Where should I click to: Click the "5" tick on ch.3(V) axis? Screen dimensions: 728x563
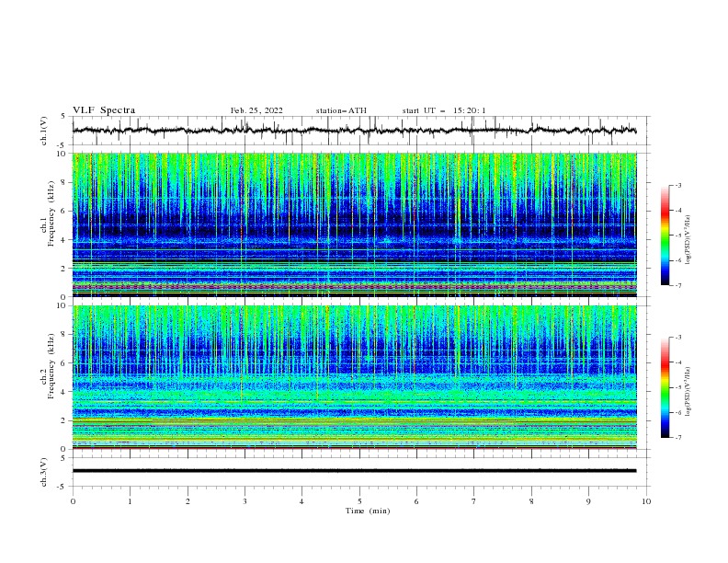[x=63, y=457]
